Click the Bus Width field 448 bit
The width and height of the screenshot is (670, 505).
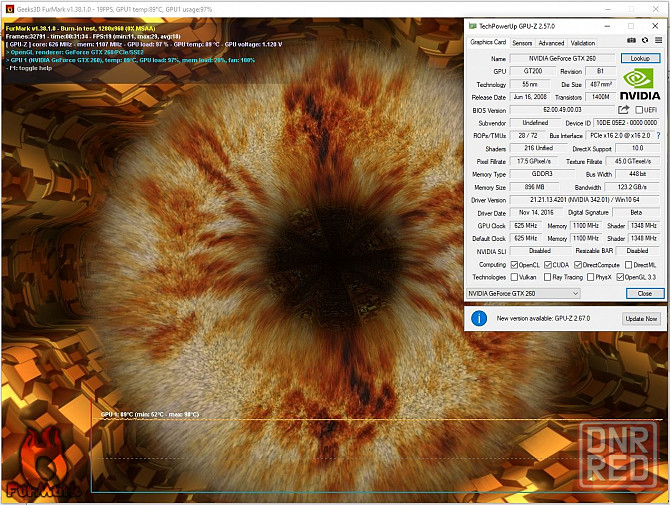637,174
